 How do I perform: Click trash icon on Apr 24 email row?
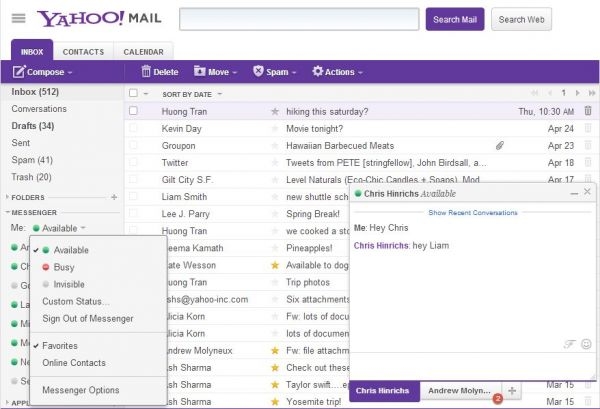pyautogui.click(x=588, y=128)
